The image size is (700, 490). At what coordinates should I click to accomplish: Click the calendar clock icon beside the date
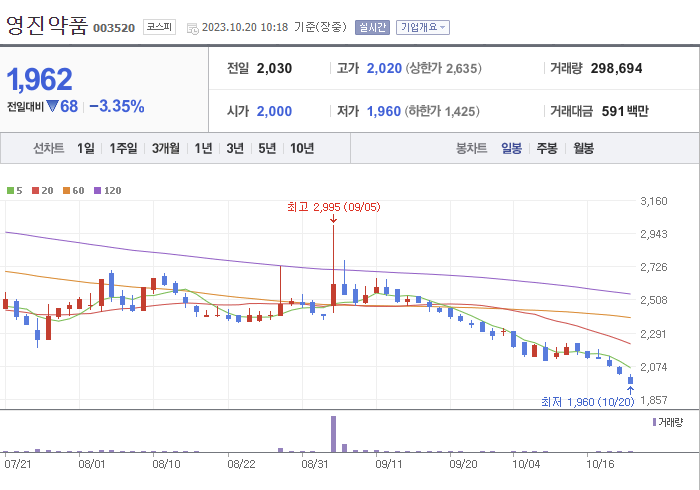tap(192, 29)
